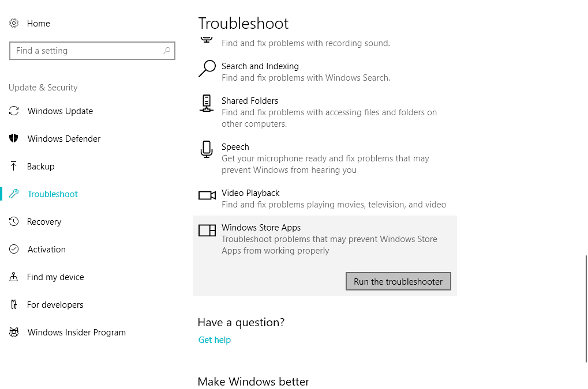Image resolution: width=588 pixels, height=389 pixels.
Task: Click the Video Playback camera icon
Action: 207,195
